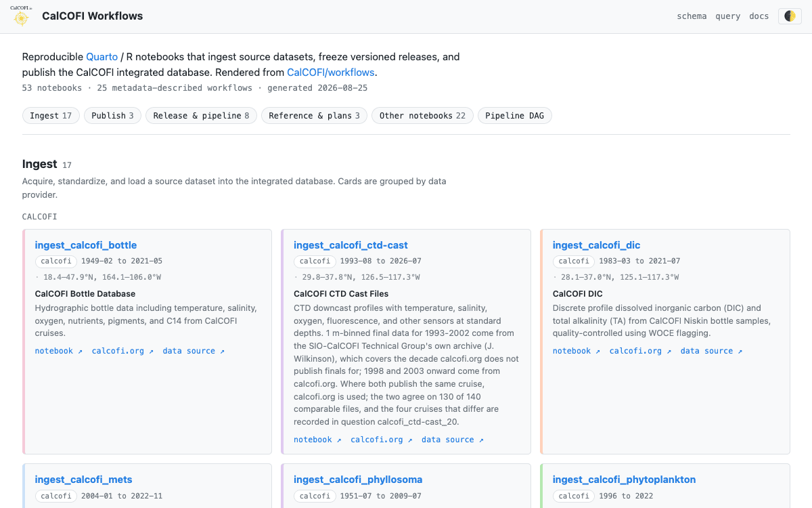Viewport: 812px width, 508px height.
Task: Click the '1983-03 to 2021-07' date range
Action: point(639,261)
